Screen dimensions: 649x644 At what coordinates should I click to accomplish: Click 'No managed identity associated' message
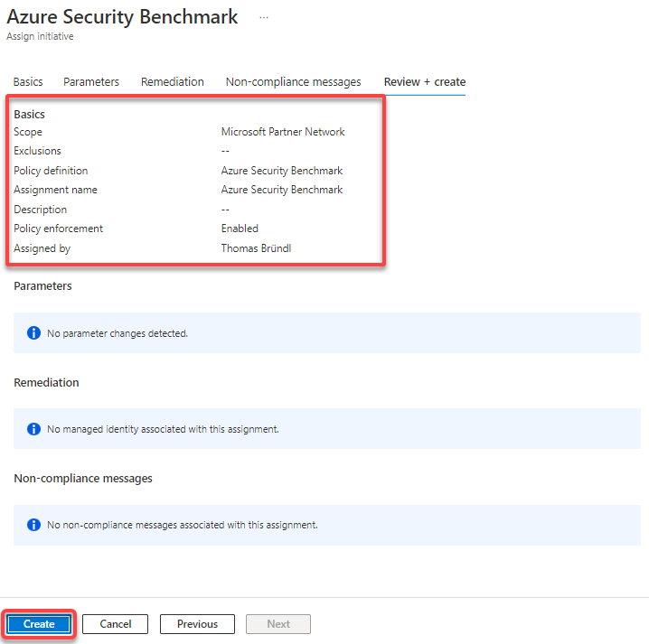[163, 429]
